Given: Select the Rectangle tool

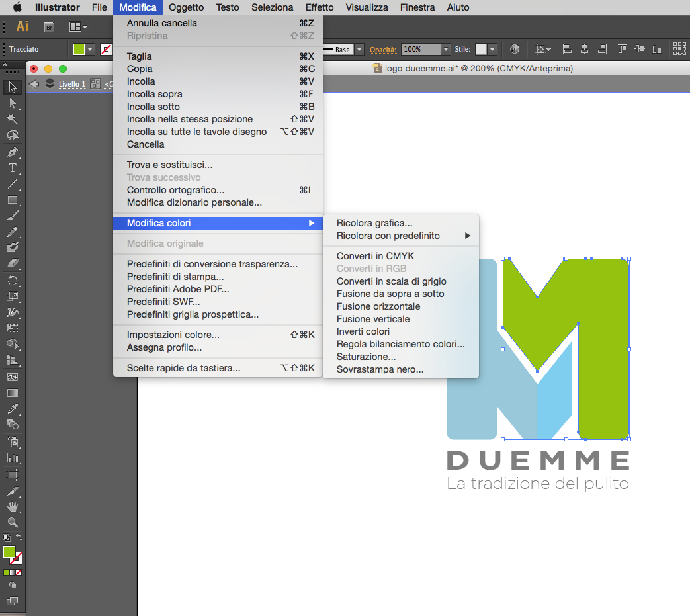Looking at the screenshot, I should (x=13, y=200).
